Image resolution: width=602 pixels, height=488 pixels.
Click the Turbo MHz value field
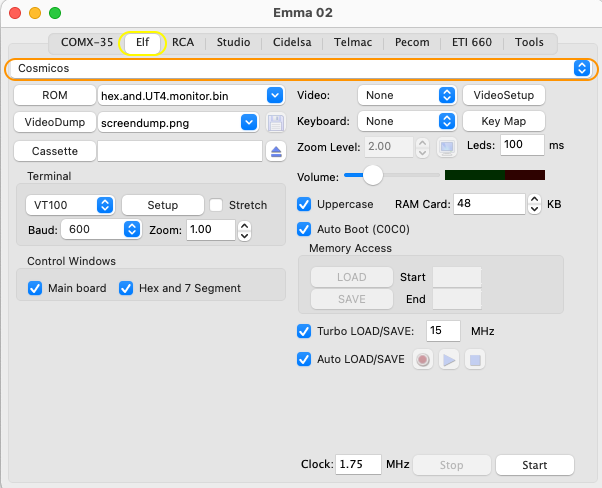[443, 331]
